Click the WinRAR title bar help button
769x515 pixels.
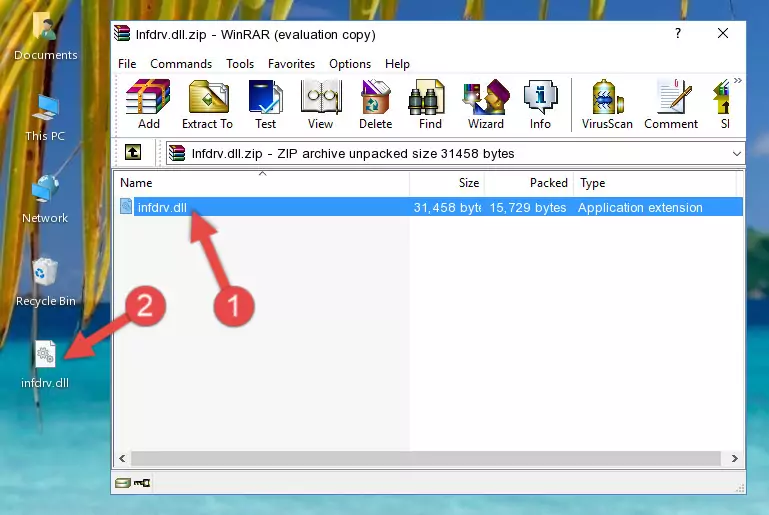click(x=678, y=33)
